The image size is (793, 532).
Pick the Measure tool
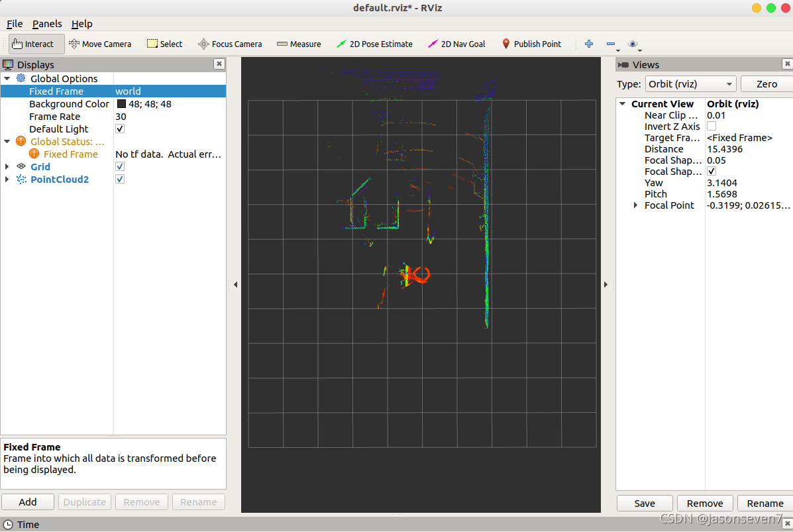tap(299, 44)
